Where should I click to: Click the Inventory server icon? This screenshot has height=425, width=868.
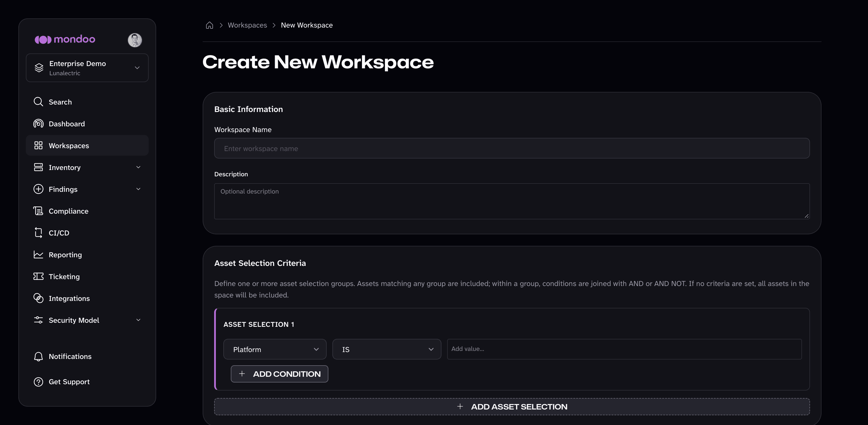click(38, 167)
